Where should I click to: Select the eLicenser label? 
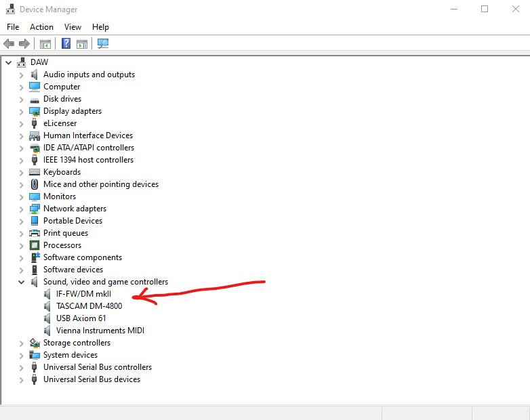(x=60, y=123)
